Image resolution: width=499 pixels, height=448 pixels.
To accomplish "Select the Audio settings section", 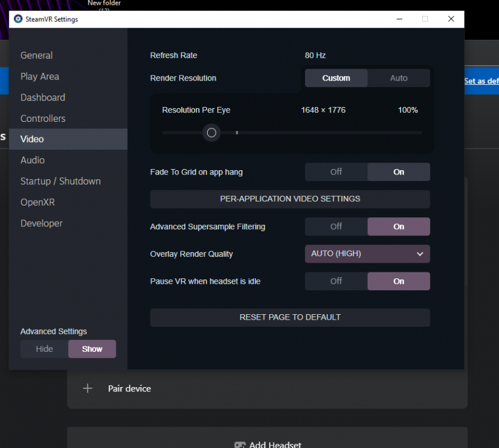I will coord(32,160).
